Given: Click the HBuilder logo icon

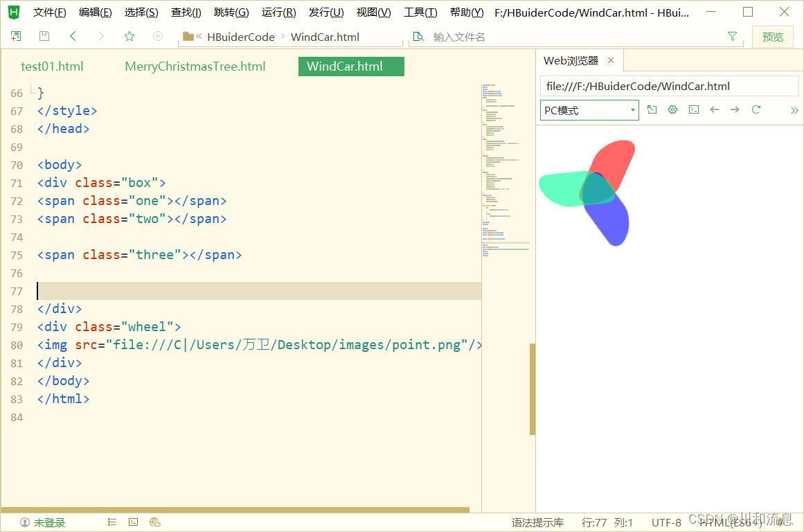Looking at the screenshot, I should pyautogui.click(x=14, y=12).
